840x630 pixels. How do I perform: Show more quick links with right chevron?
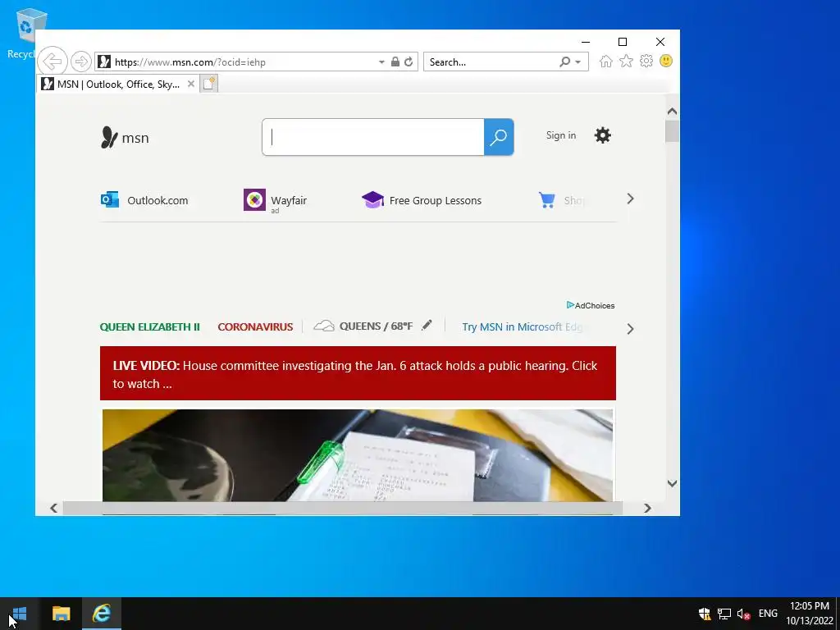(630, 199)
